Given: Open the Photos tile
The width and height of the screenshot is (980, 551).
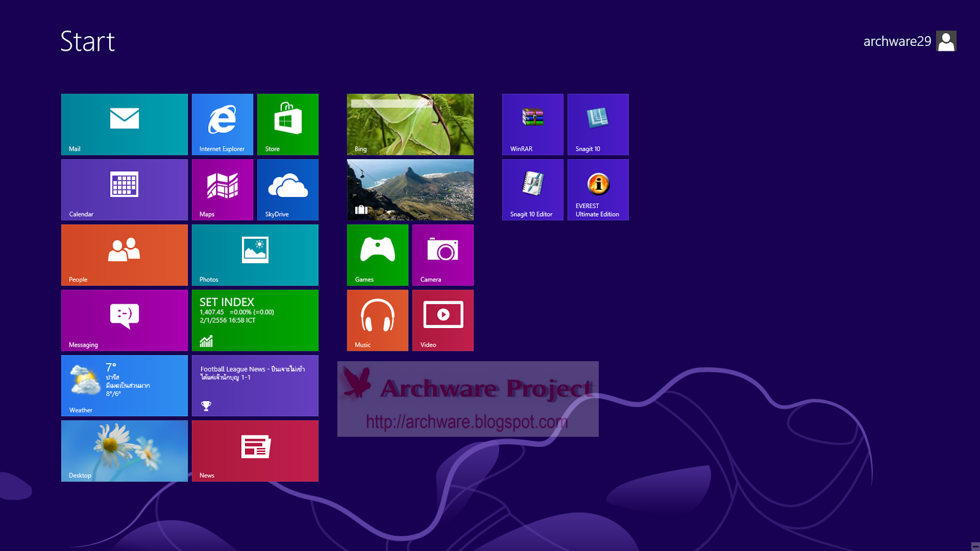Looking at the screenshot, I should [255, 255].
